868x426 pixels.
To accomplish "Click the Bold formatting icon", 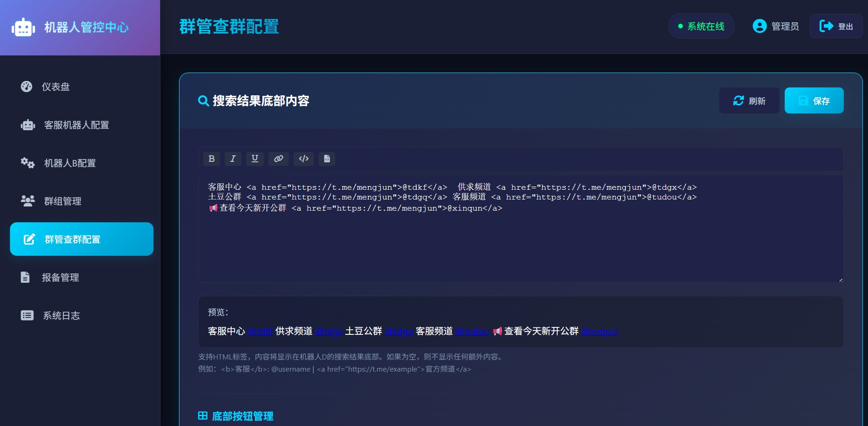I will (x=212, y=159).
